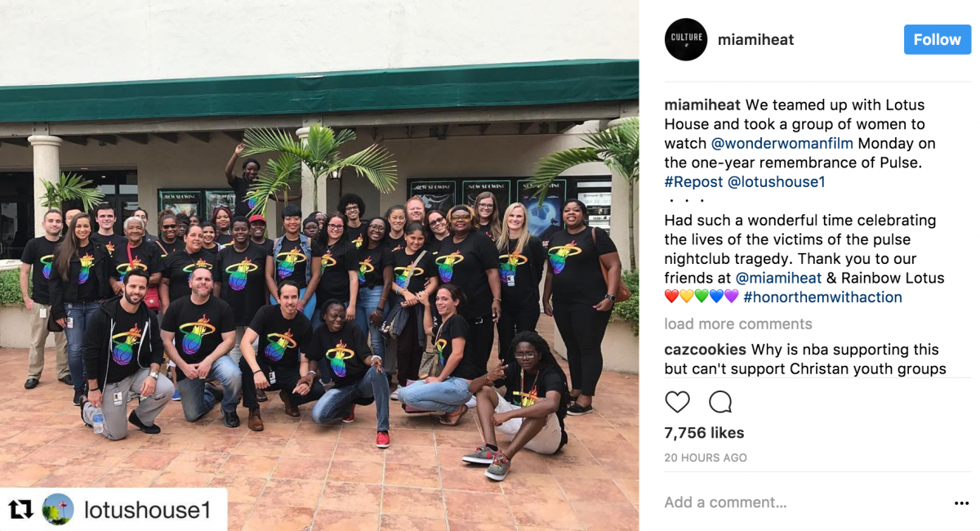Like the post with heart icon
The image size is (980, 531).
click(x=677, y=402)
